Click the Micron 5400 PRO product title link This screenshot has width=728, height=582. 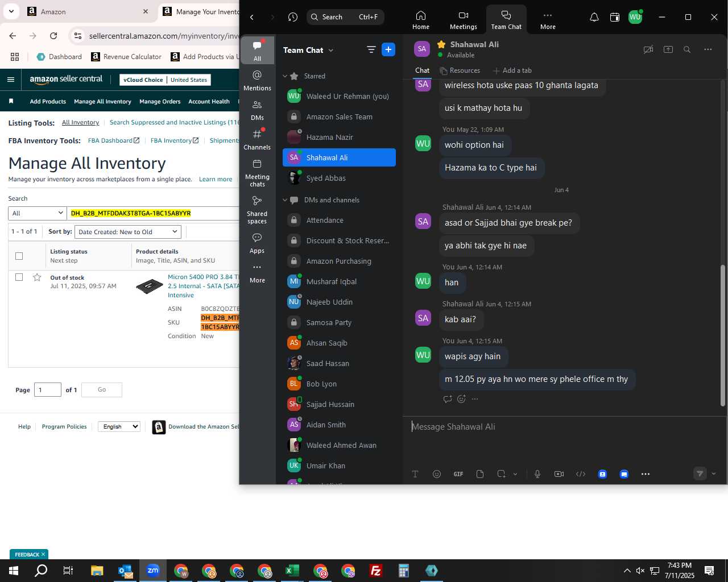click(203, 286)
